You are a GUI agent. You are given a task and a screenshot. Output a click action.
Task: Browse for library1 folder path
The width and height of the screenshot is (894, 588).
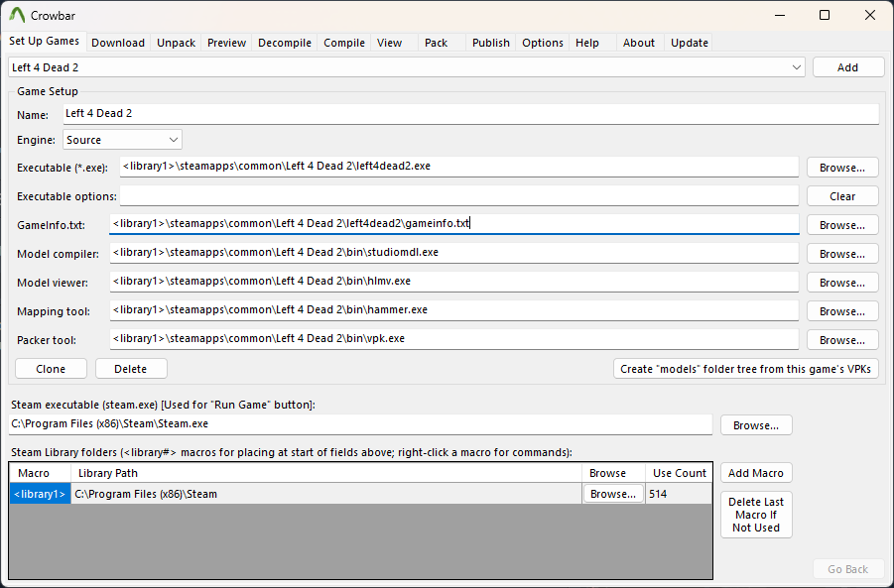613,494
